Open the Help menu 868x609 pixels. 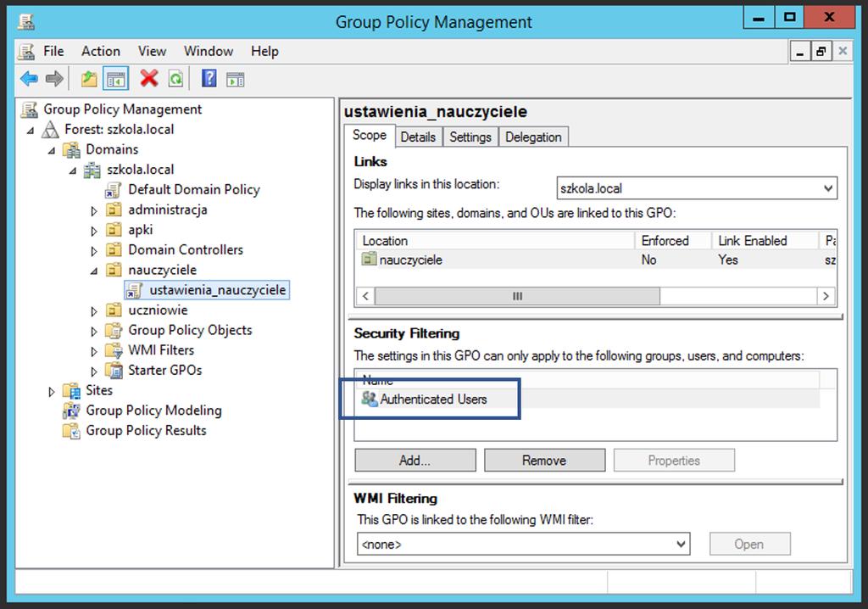[264, 51]
